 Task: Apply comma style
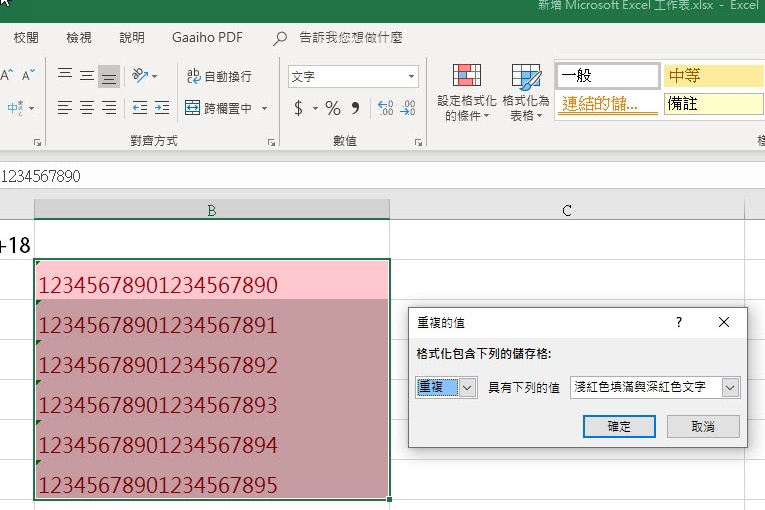pos(355,108)
